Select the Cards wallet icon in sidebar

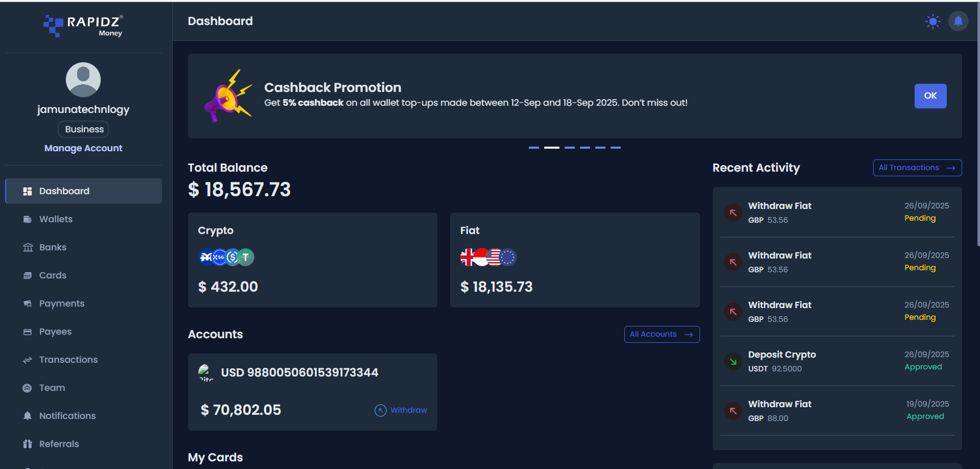coord(28,275)
